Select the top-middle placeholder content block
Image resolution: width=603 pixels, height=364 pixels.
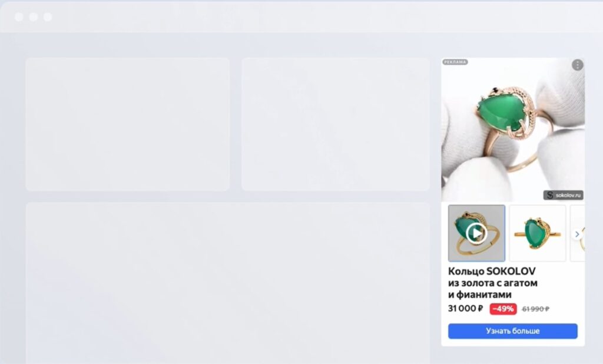click(336, 124)
